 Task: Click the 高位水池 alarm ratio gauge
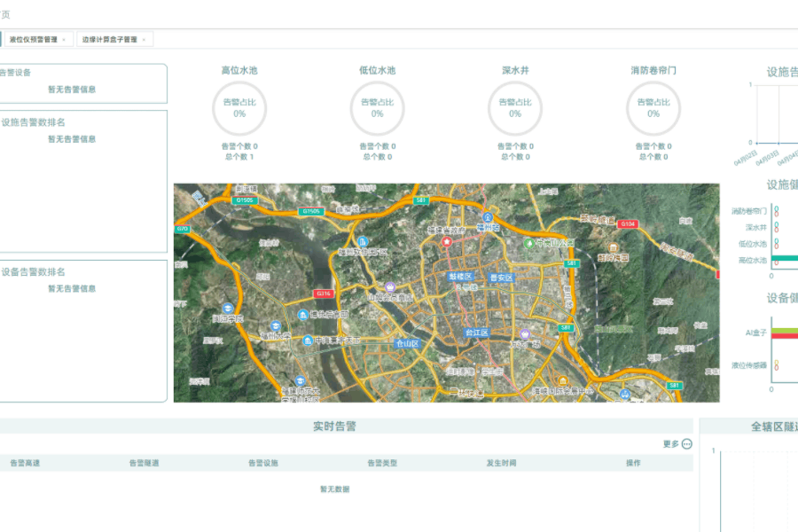click(239, 108)
